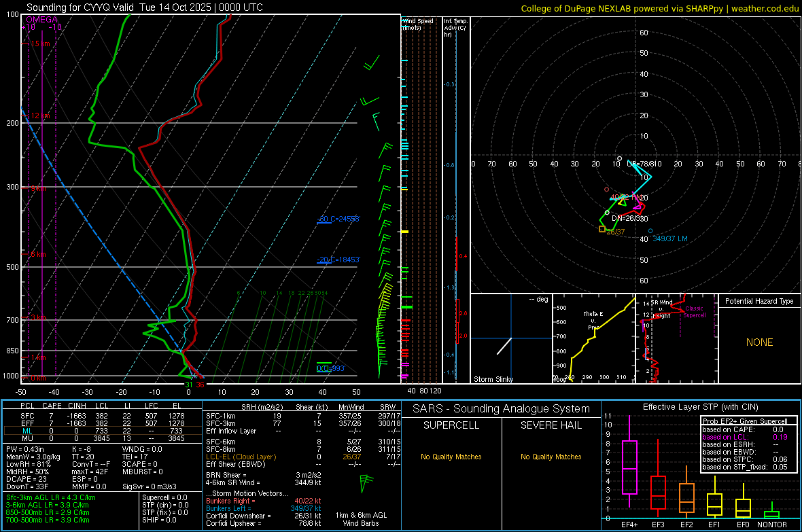Click the NONTOR category label
Viewport: 802px width, 532px height.
(772, 525)
